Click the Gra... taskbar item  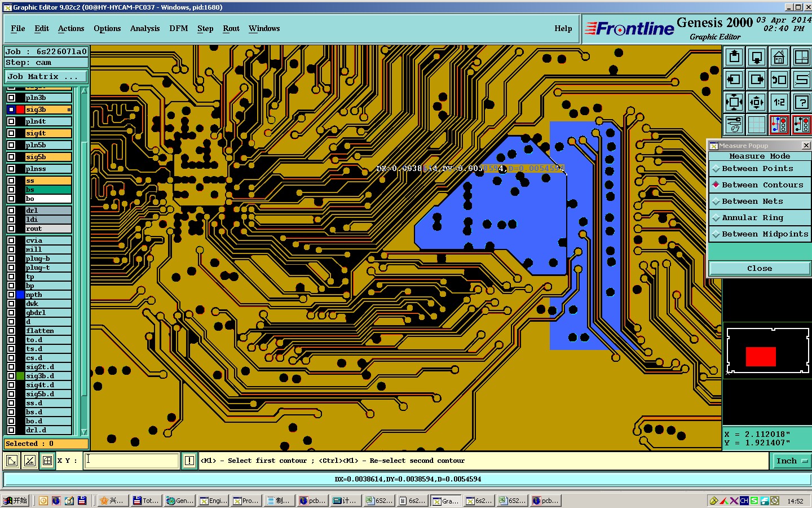446,501
